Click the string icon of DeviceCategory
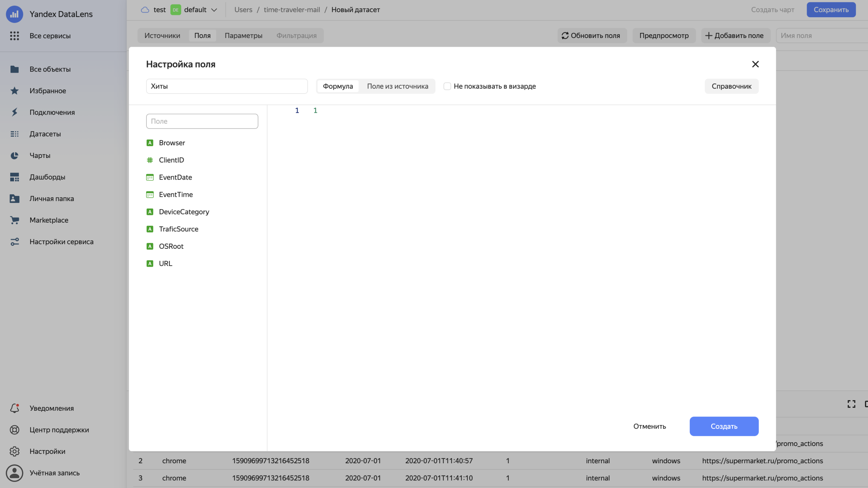The height and width of the screenshot is (488, 868). 150,212
